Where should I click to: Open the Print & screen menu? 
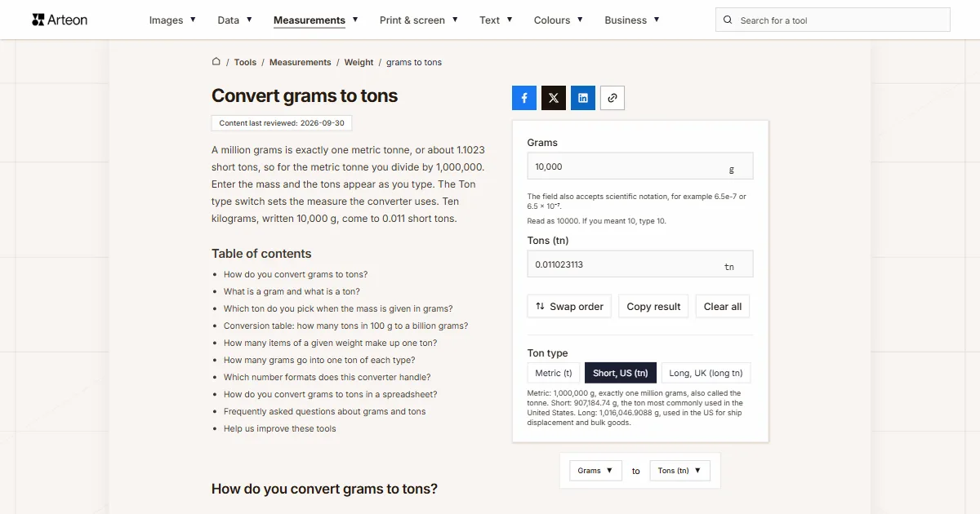tap(419, 20)
